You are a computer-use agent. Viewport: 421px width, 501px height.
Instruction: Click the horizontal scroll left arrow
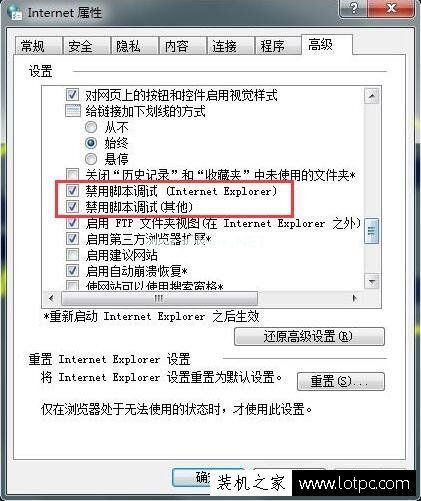click(x=51, y=298)
